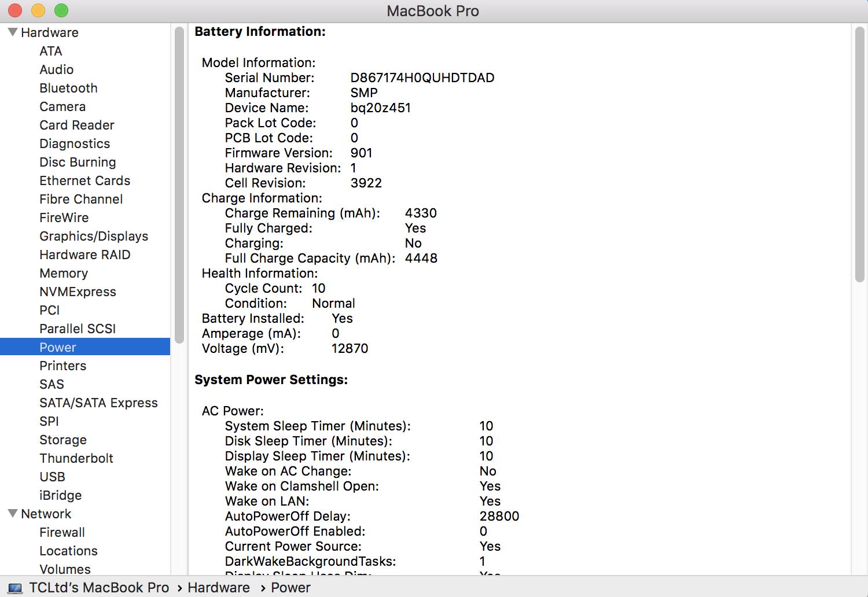This screenshot has width=868, height=597.
Task: Open Firewall under Network
Action: coord(62,532)
